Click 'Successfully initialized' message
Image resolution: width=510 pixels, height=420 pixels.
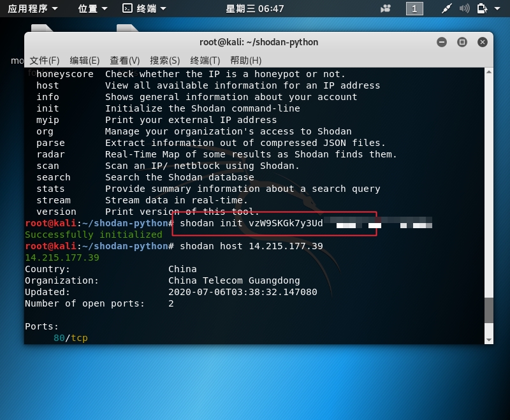tap(94, 235)
